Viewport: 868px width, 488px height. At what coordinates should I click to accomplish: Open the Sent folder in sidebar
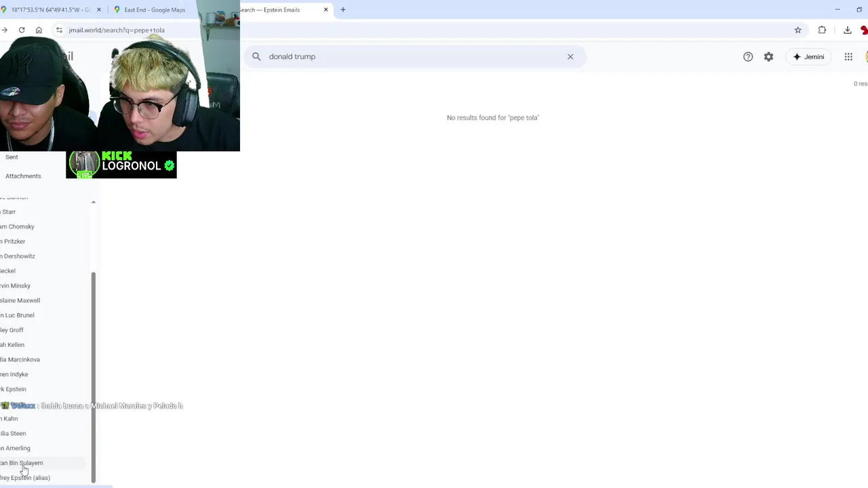tap(12, 157)
